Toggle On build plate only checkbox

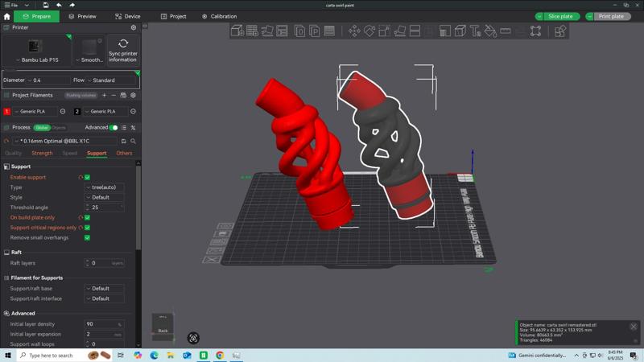click(x=87, y=217)
